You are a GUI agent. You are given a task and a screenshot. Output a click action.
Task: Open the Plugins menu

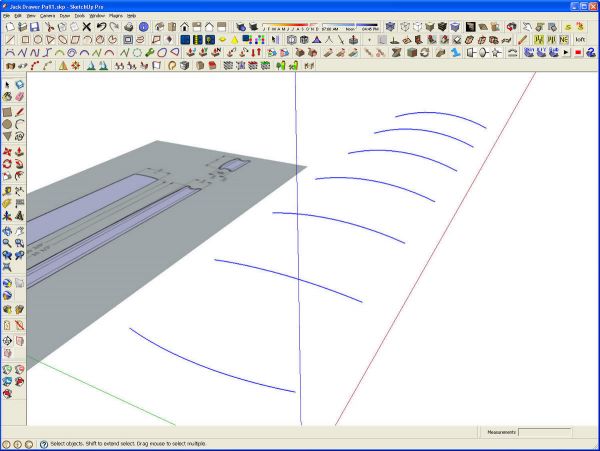click(116, 16)
